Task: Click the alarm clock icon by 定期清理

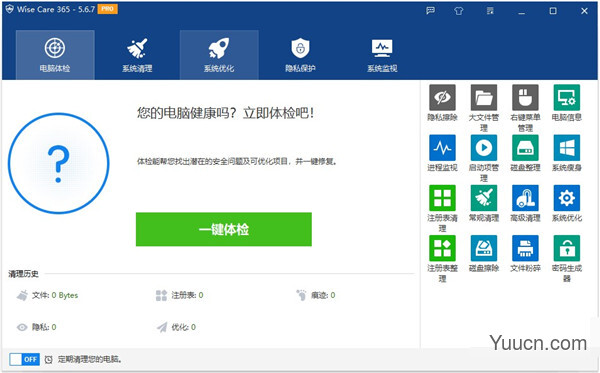Action: click(x=49, y=360)
